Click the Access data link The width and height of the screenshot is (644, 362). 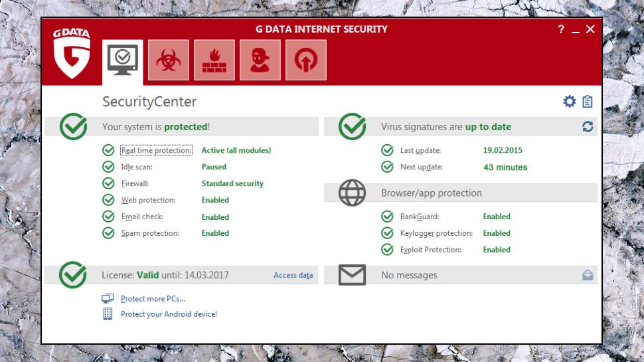(293, 275)
